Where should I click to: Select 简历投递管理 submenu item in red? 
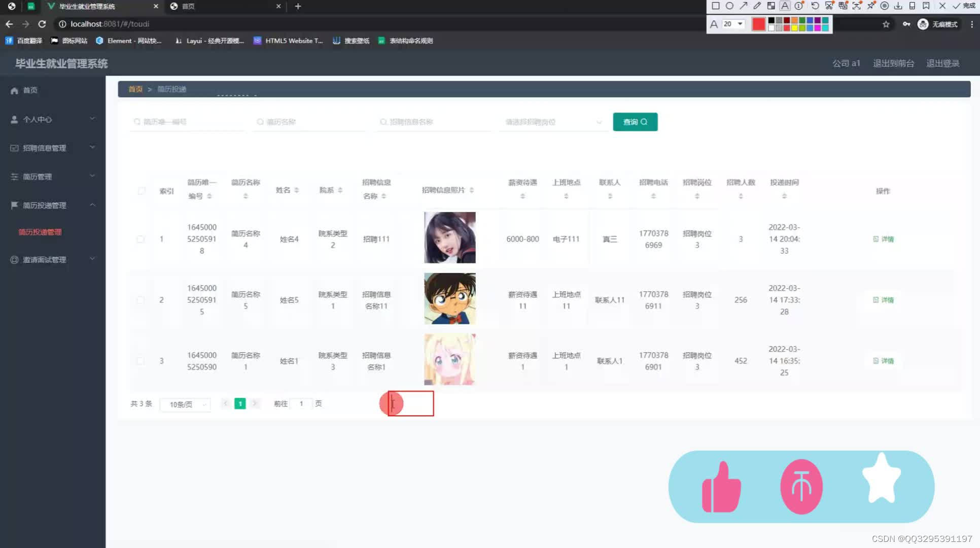(x=40, y=232)
